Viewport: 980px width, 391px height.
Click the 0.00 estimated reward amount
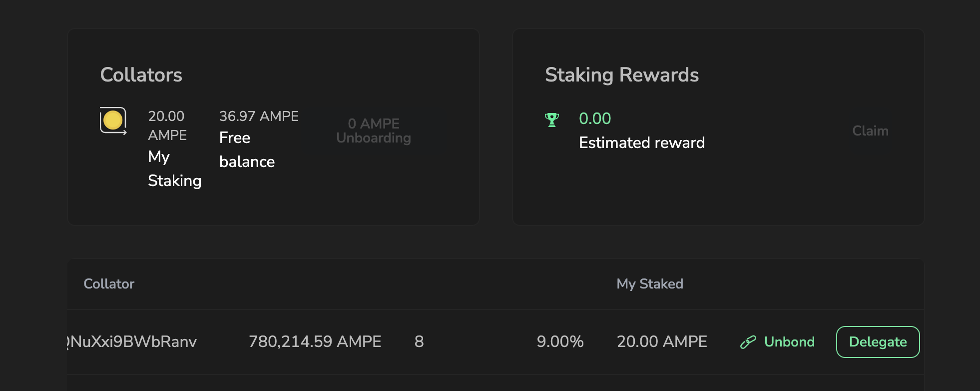pyautogui.click(x=595, y=118)
